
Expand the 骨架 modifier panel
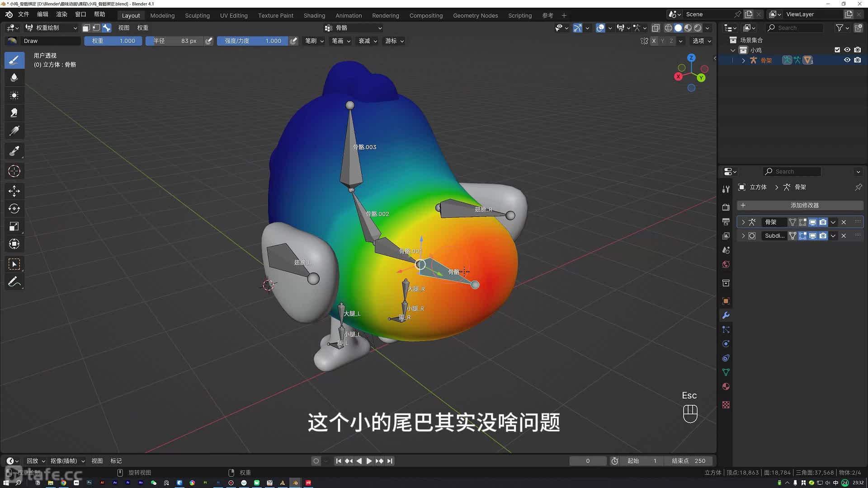(743, 222)
